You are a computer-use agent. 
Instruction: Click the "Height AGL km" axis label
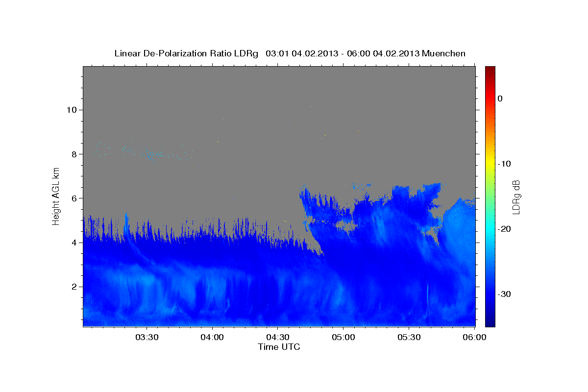(x=56, y=196)
